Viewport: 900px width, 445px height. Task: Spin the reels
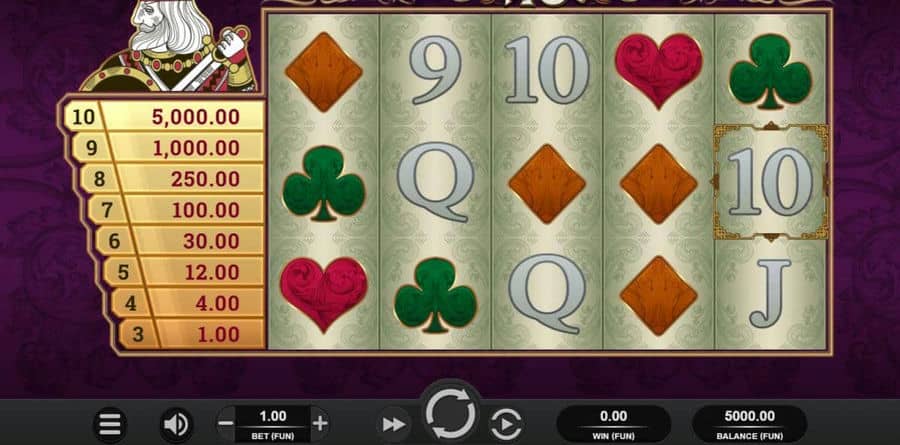(451, 413)
